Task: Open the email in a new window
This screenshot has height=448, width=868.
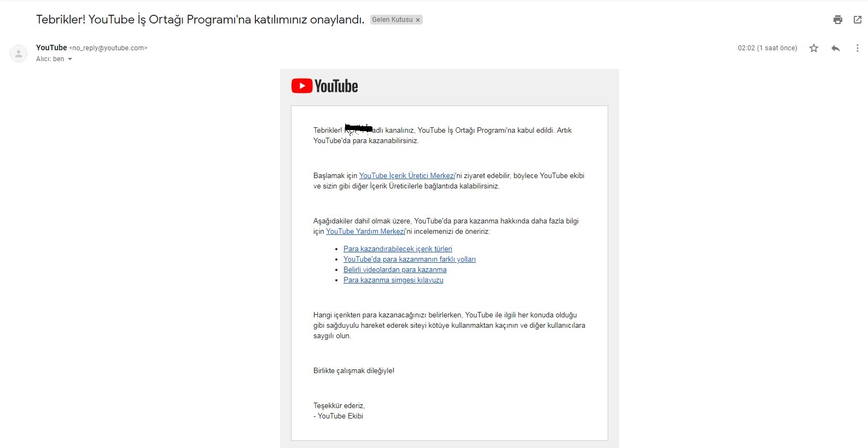Action: point(857,20)
